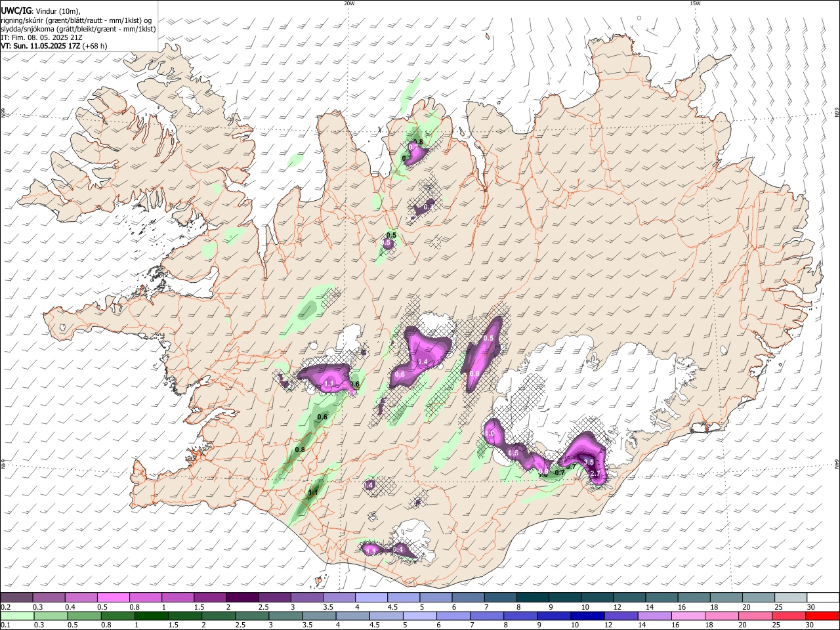Click the 15W longitude label
This screenshot has width=840, height=630.
pyautogui.click(x=695, y=3)
